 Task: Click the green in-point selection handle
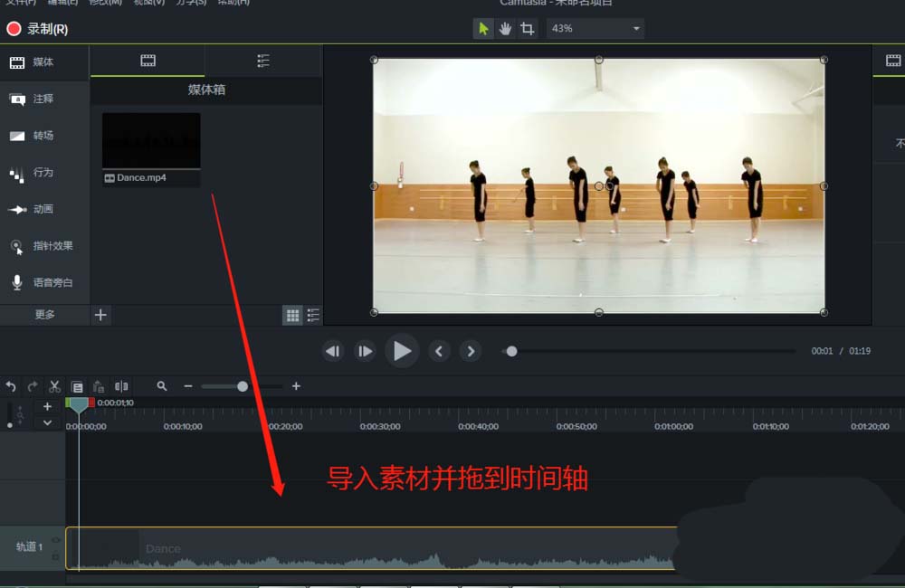68,403
